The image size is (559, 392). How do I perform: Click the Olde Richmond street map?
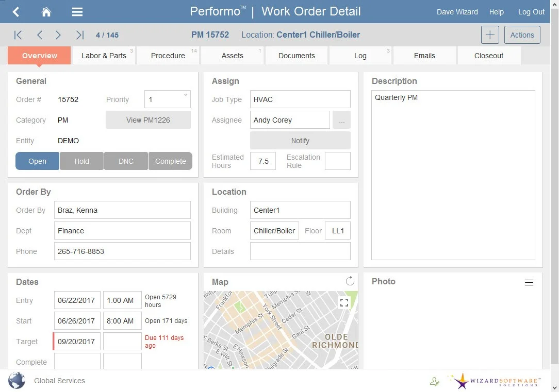point(281,330)
